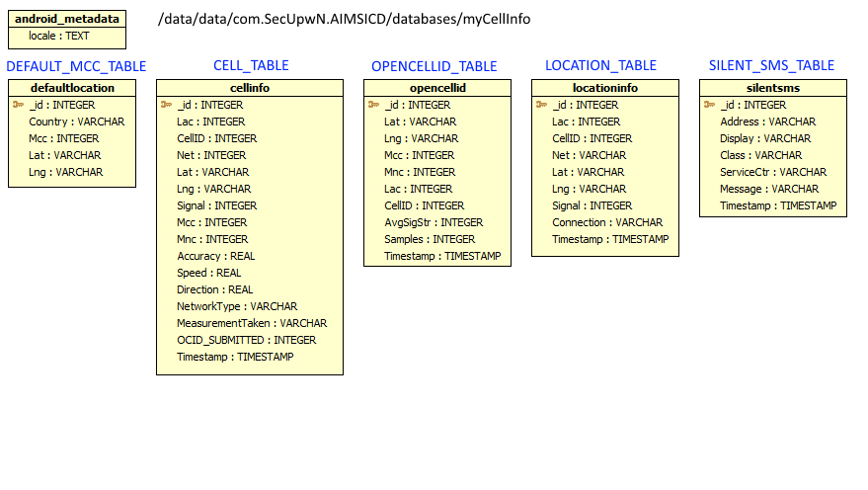Image resolution: width=868 pixels, height=490 pixels.
Task: Select 'Class : VARCHAR' field
Action: coord(760,155)
